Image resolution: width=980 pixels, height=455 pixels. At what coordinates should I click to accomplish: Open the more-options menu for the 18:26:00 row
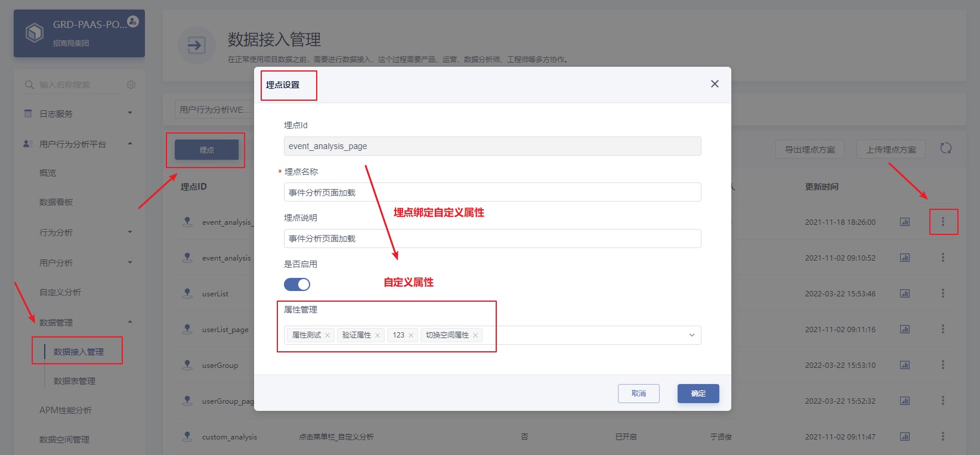pyautogui.click(x=943, y=222)
